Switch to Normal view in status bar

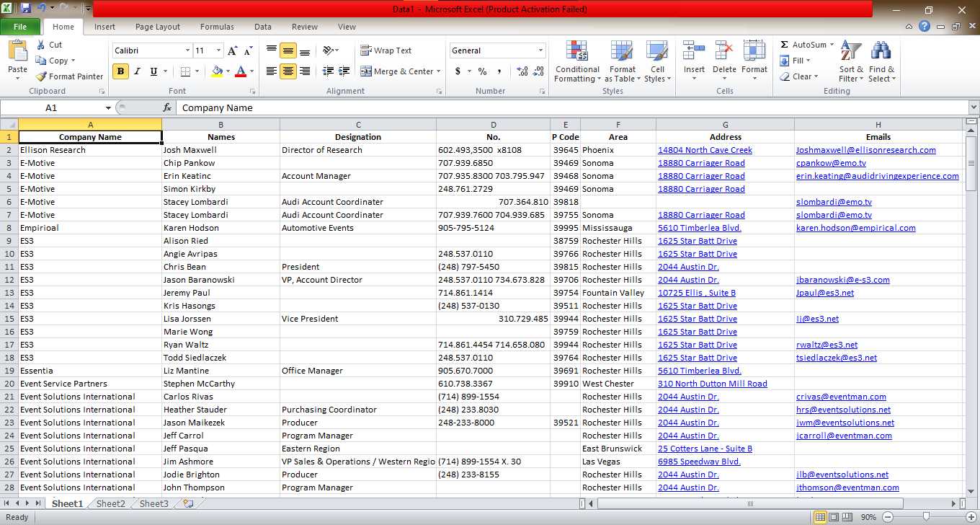[820, 517]
